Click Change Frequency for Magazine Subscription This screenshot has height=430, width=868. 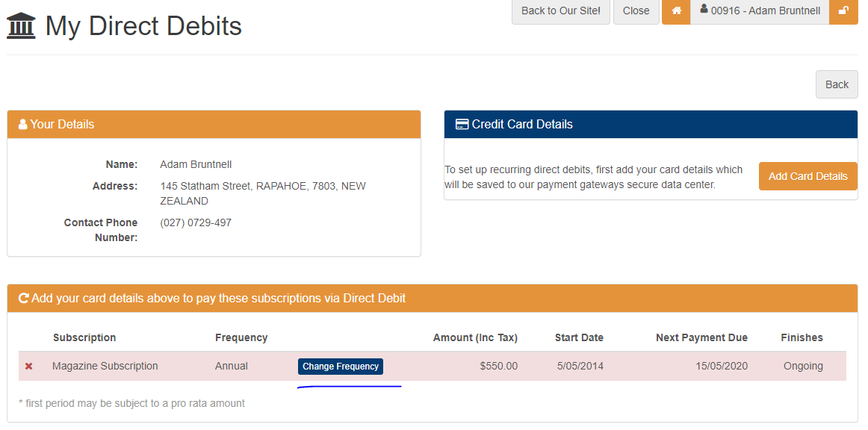pos(341,367)
